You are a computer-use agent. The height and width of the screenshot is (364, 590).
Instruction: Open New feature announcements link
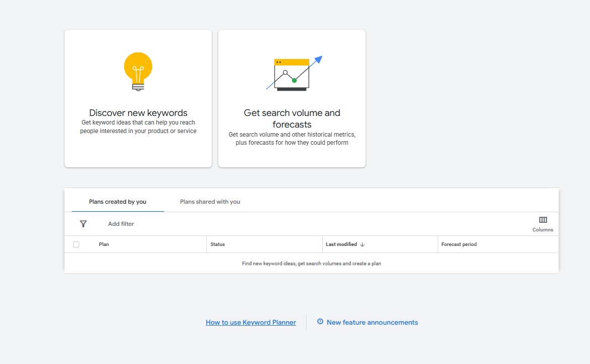(372, 322)
